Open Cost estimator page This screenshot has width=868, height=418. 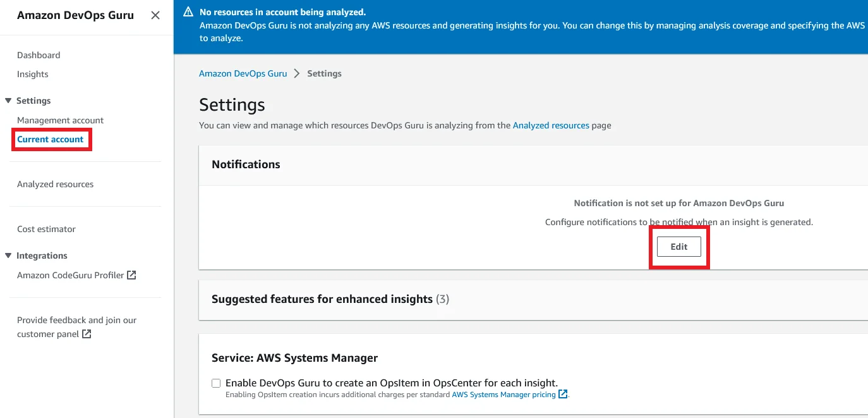pyautogui.click(x=46, y=229)
